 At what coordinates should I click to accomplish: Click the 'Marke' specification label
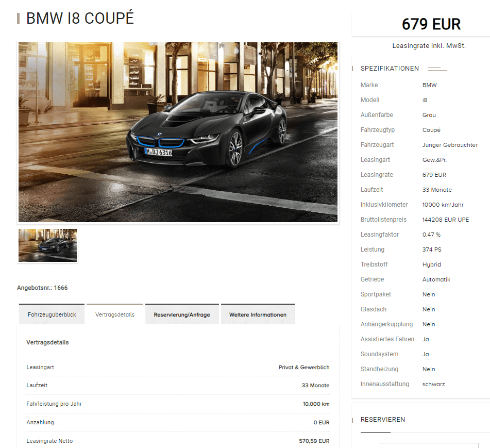pos(369,85)
